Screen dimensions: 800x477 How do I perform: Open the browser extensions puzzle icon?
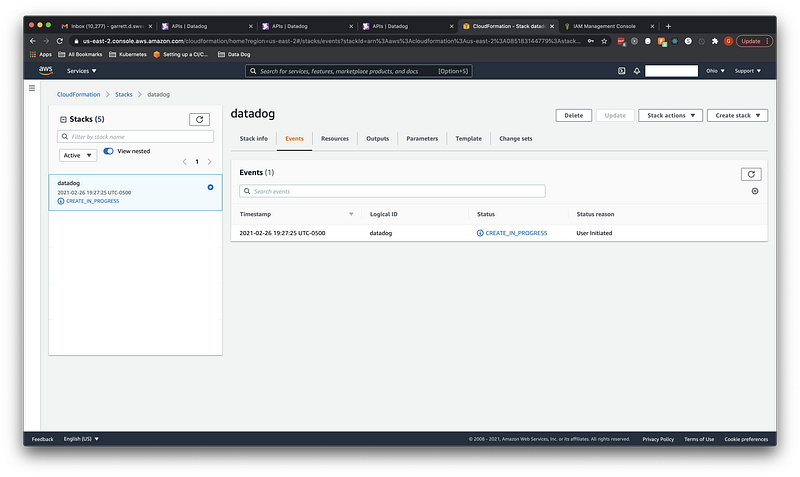tap(715, 41)
